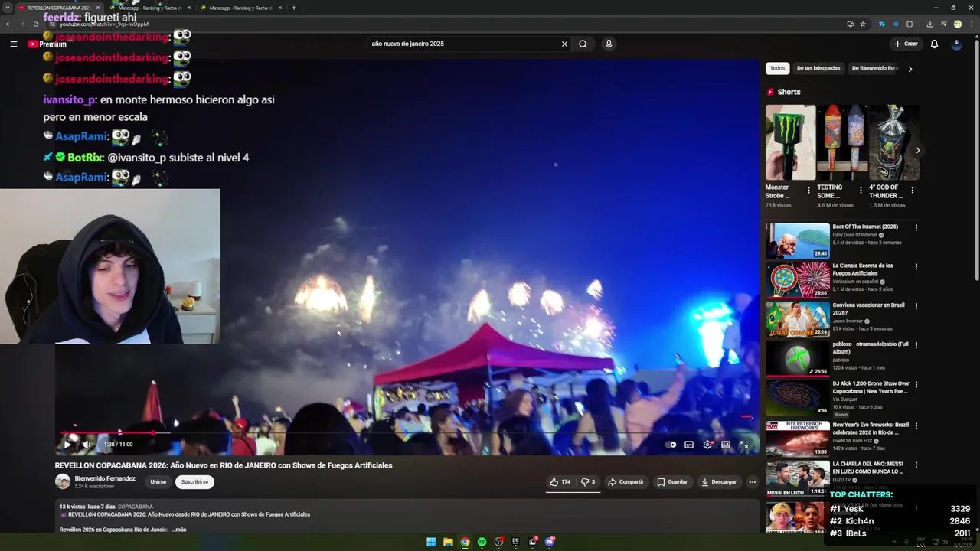Switch to first Matecapp Ranking browser tab
Screen dimensions: 980x551
150,8
